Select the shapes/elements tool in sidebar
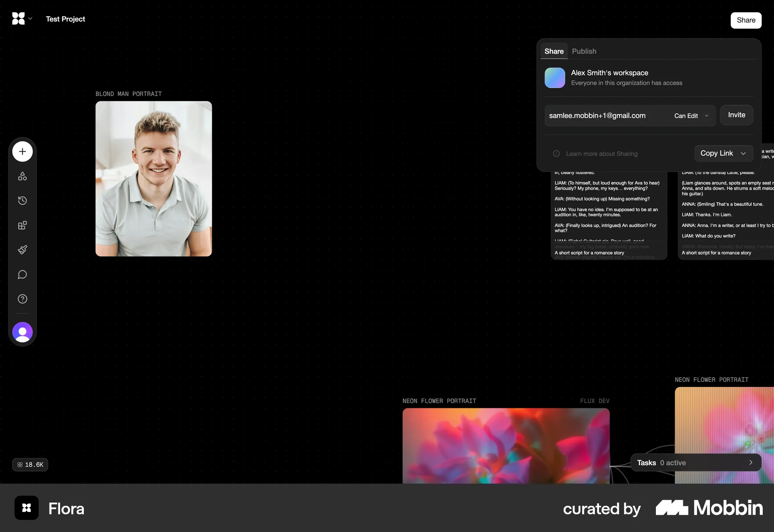 (22, 176)
